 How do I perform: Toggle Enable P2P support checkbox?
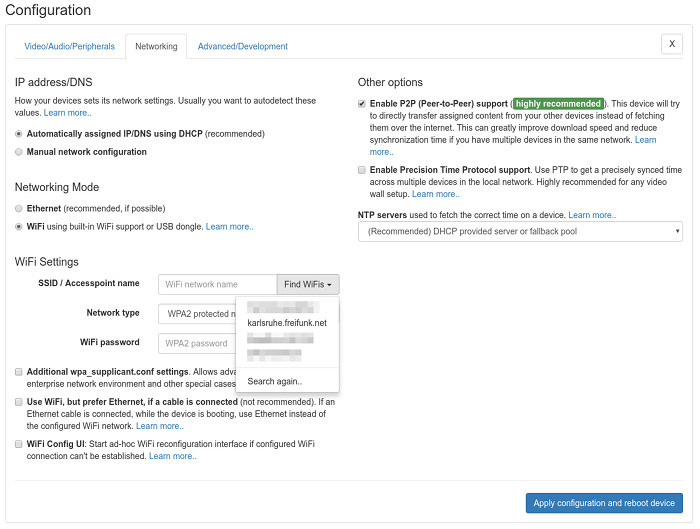point(362,103)
